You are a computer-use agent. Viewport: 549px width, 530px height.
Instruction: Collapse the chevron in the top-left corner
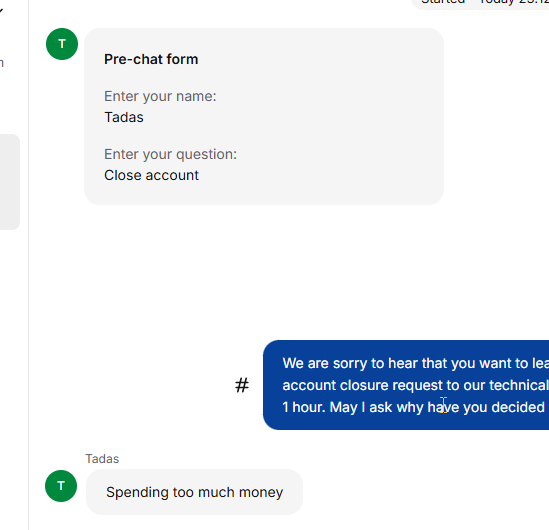1,11
